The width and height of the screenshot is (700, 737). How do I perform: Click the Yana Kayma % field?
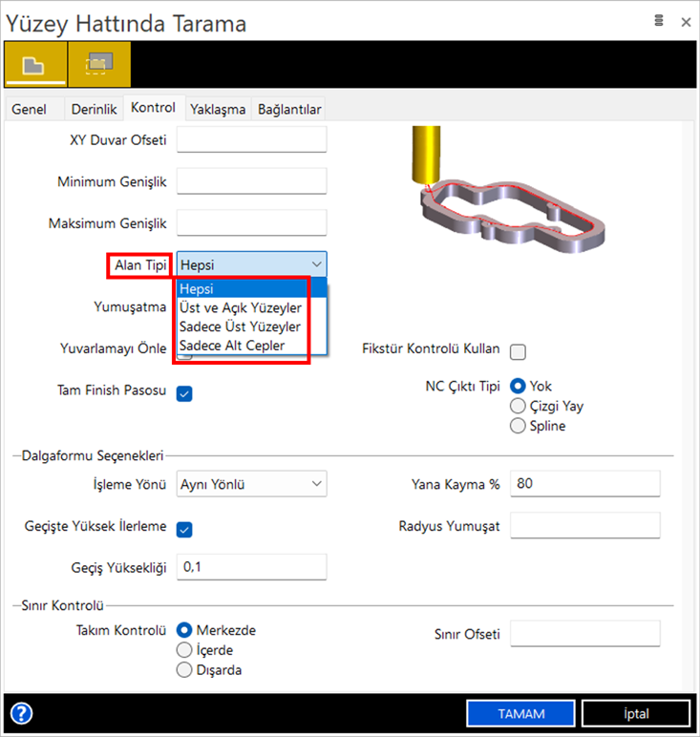pyautogui.click(x=585, y=484)
